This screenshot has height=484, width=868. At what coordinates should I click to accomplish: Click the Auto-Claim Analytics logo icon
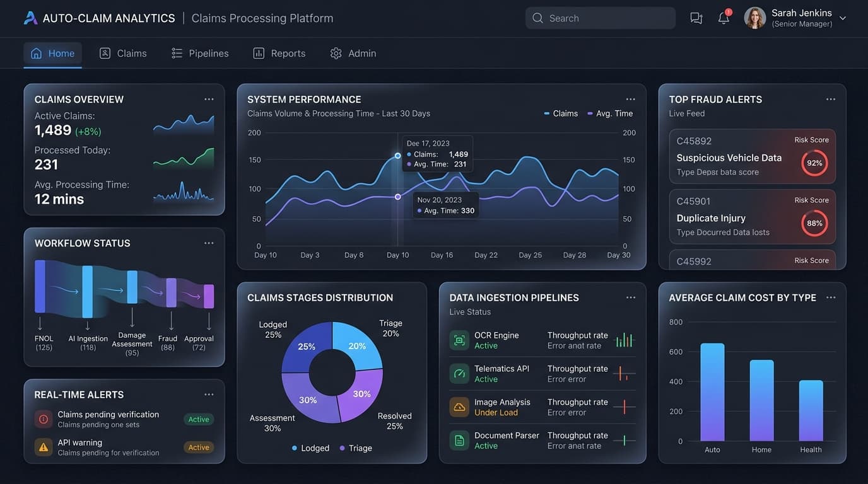point(30,18)
